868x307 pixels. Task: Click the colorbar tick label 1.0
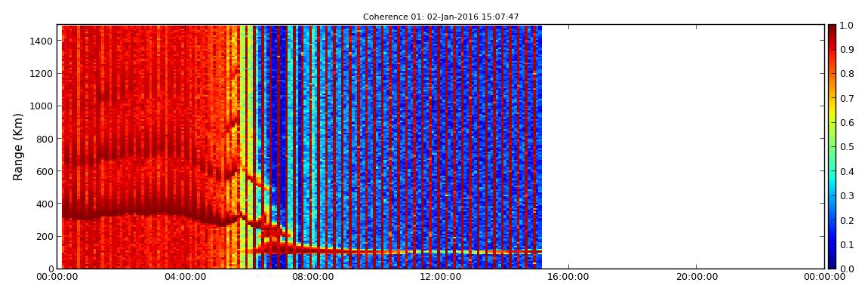click(x=848, y=26)
